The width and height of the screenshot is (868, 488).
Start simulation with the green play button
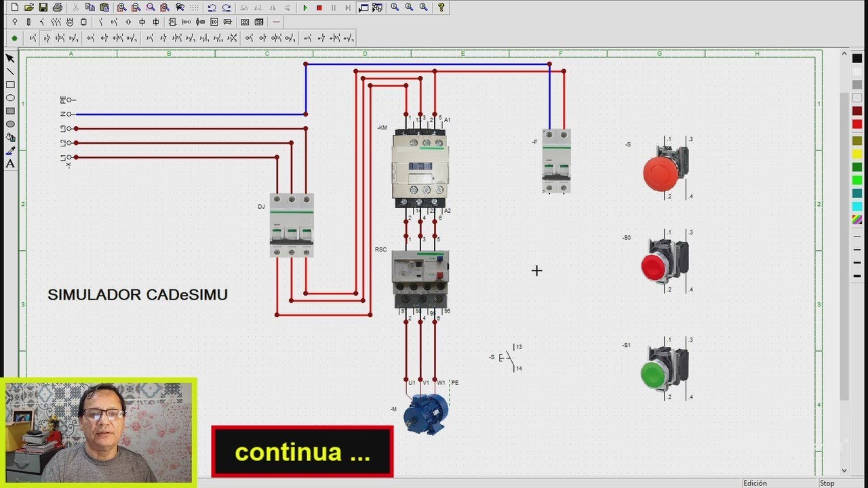click(305, 7)
